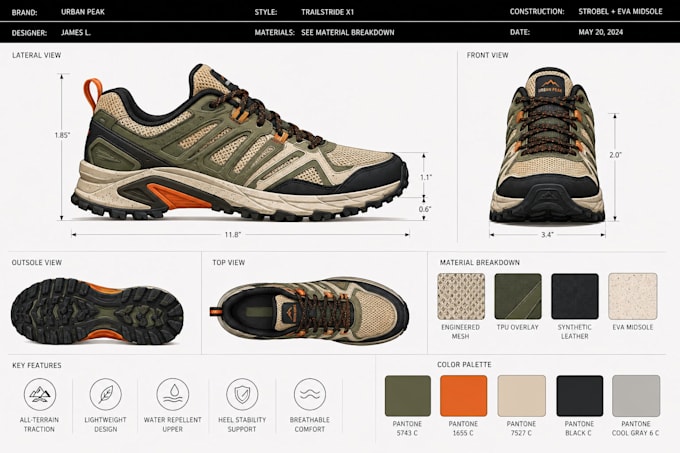Click the 'LATERAL VIEW' heading
Screen dimensions: 680x453
(37, 55)
